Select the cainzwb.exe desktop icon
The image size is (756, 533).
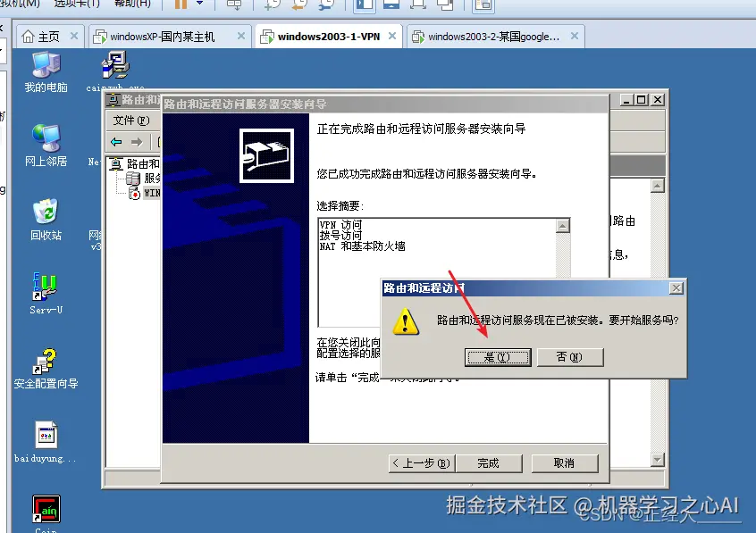pyautogui.click(x=115, y=71)
